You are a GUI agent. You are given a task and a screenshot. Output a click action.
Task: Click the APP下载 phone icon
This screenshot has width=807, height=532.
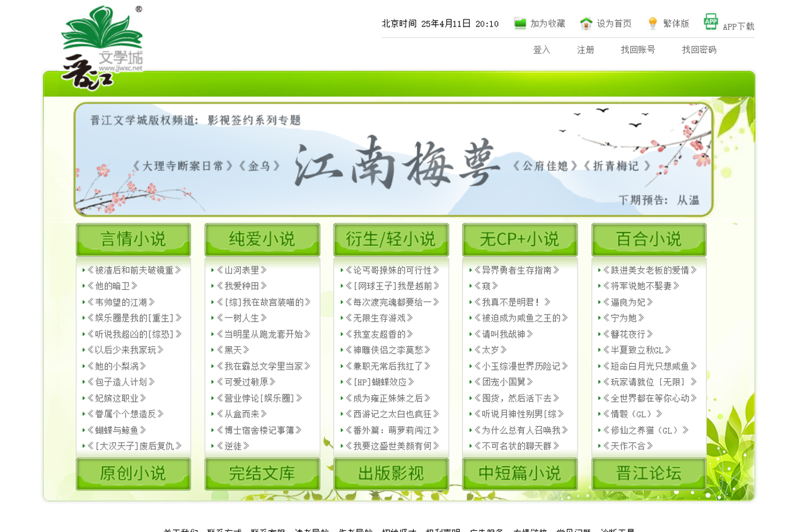coord(711,21)
